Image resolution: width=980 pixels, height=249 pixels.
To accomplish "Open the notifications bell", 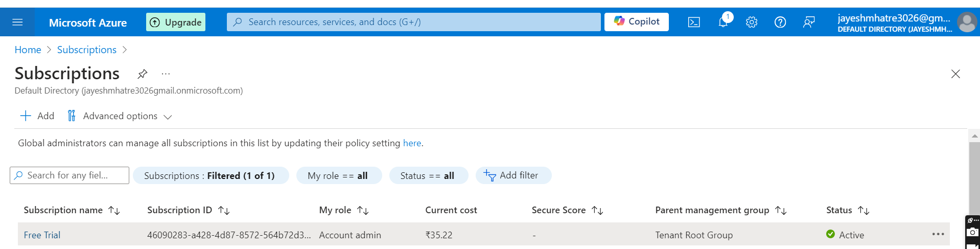I will [723, 22].
